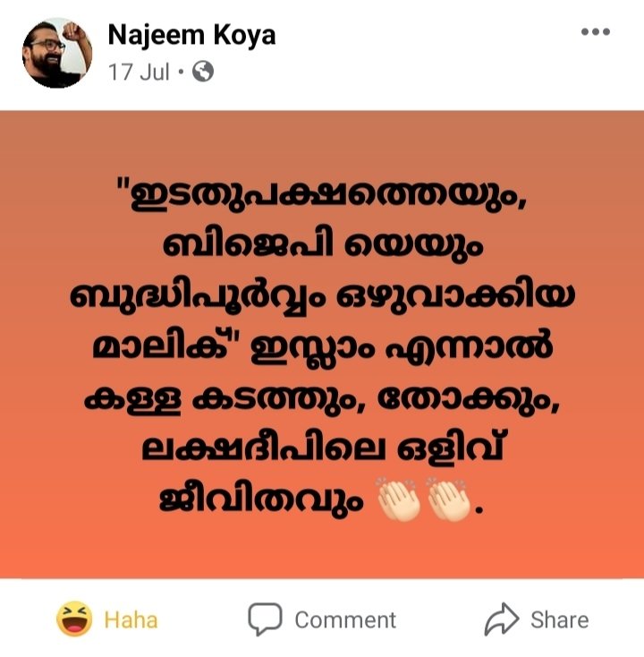
Task: Toggle the Haha reaction label
Action: click(131, 619)
